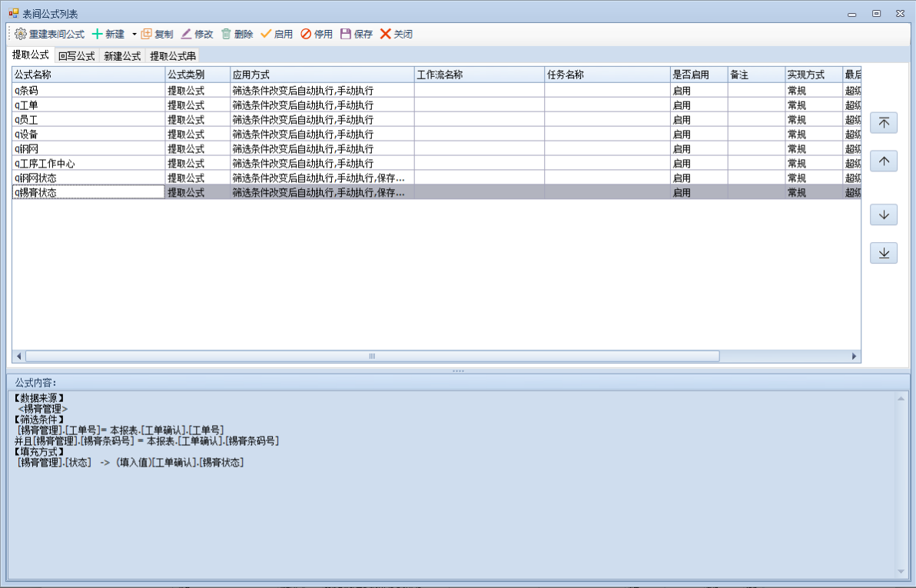
Task: Click the move-up arrow button
Action: pos(884,161)
